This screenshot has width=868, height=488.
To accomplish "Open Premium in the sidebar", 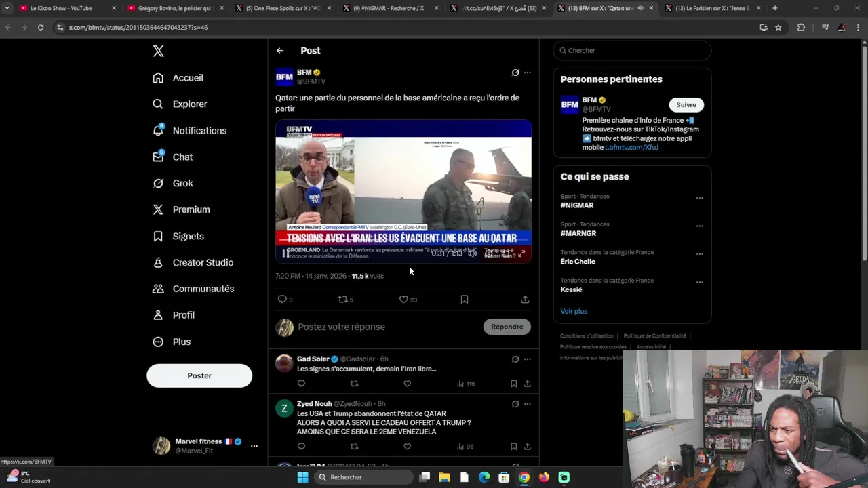I will coord(182,209).
